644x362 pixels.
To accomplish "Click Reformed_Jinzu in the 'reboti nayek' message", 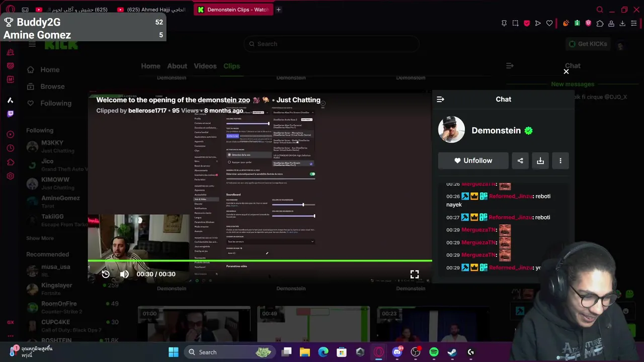I will (510, 196).
